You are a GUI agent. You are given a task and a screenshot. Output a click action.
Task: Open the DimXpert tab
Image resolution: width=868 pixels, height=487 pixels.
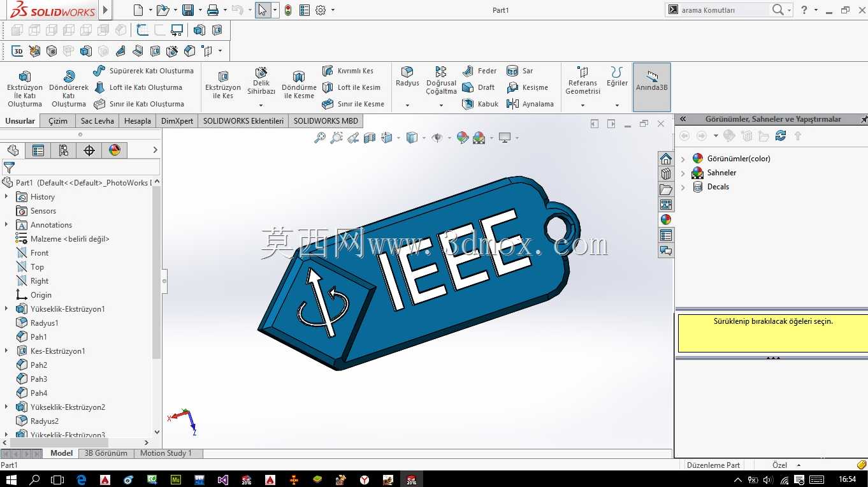pyautogui.click(x=177, y=121)
